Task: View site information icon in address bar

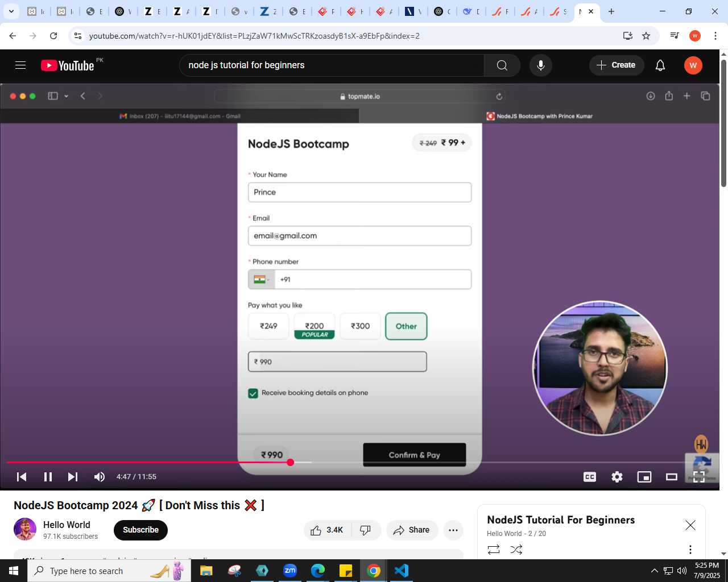Action: tap(78, 36)
